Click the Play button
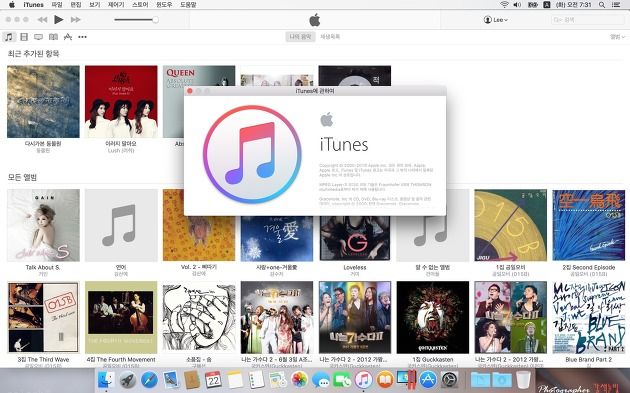Viewport: 630px width, 393px height. (x=59, y=19)
